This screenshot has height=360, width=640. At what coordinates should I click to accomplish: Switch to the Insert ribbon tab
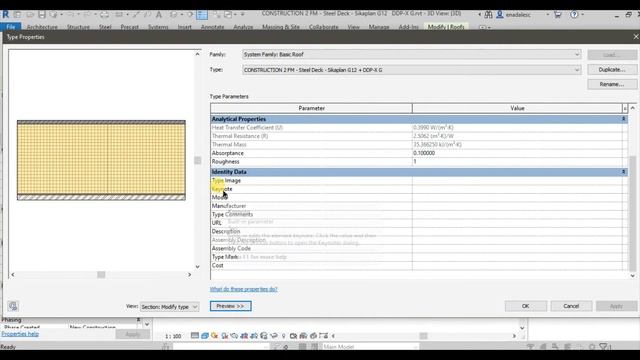pyautogui.click(x=184, y=27)
